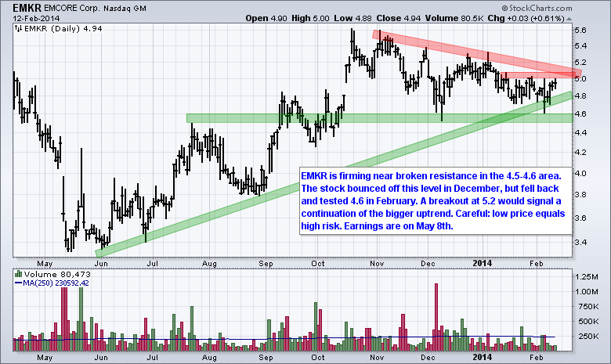Click the long red descending resistance trendline
Image resolution: width=611 pixels, height=364 pixels.
(477, 52)
